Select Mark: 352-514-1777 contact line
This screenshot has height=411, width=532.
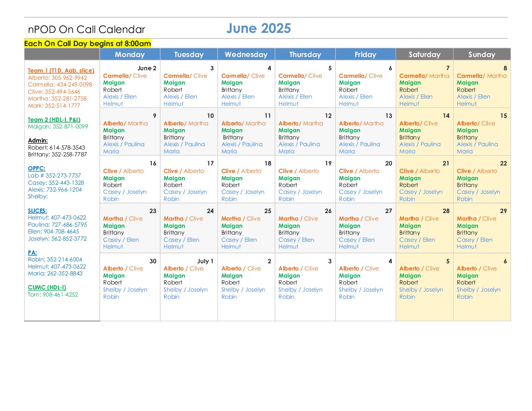pyautogui.click(x=54, y=106)
